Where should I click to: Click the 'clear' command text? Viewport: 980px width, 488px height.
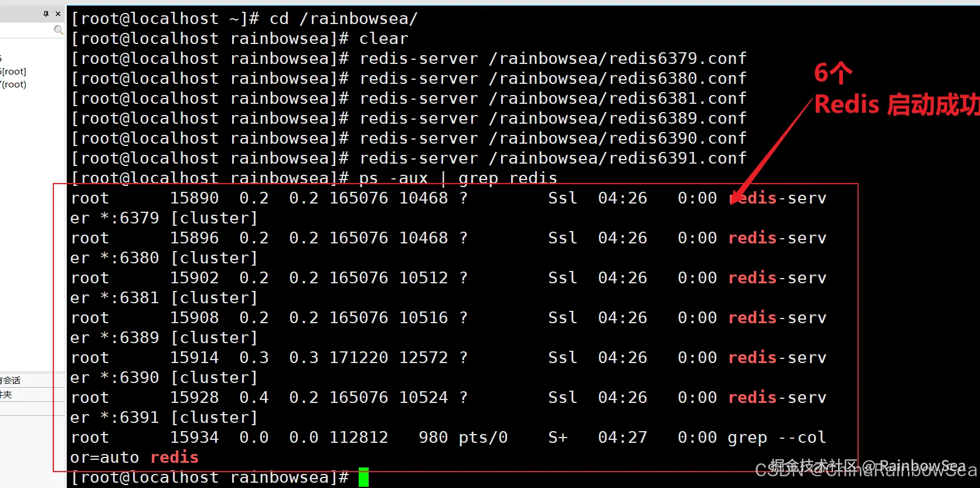(383, 38)
